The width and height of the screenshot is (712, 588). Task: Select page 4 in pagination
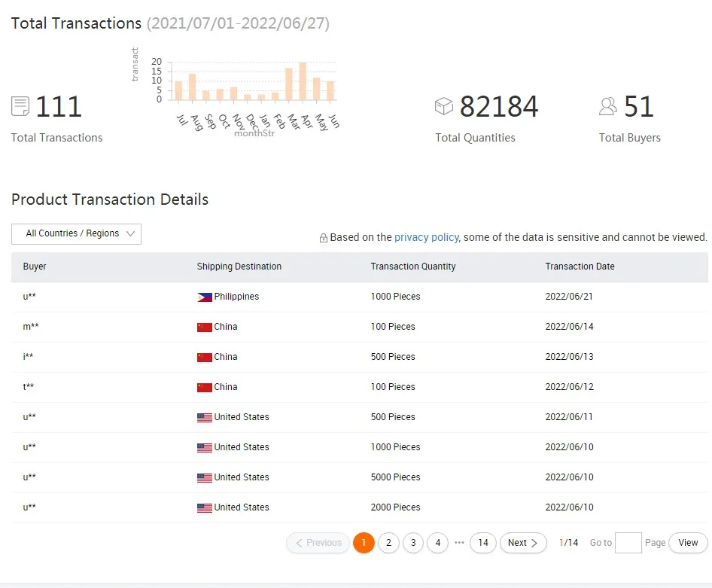[438, 543]
